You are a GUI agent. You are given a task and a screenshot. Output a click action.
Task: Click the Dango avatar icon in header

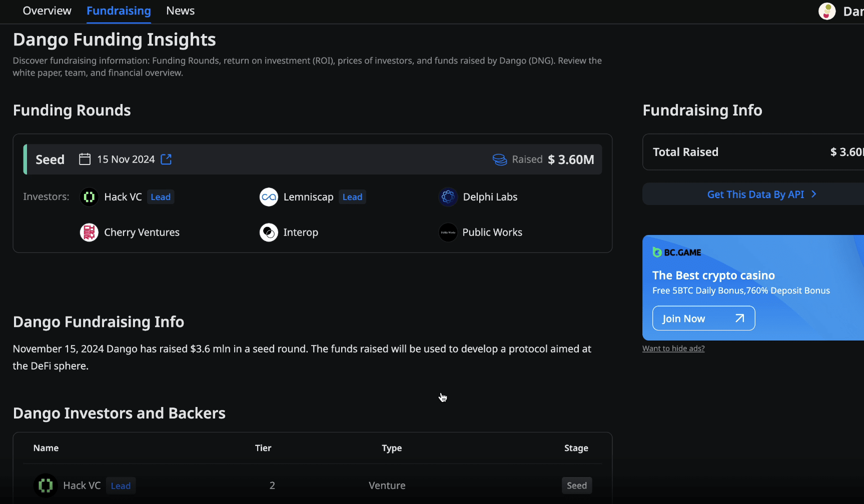click(827, 11)
